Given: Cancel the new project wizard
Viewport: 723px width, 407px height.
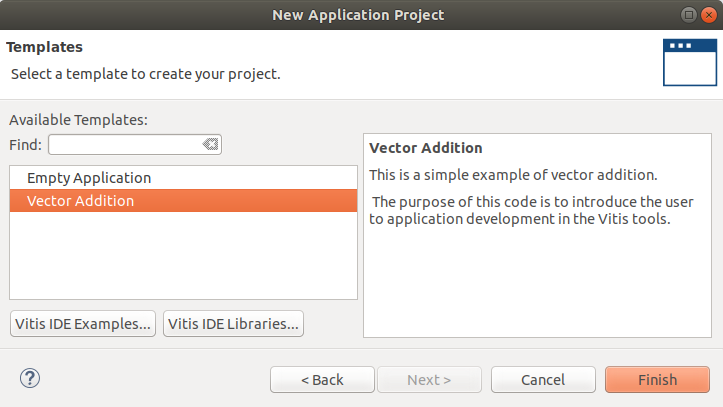Looking at the screenshot, I should (543, 380).
